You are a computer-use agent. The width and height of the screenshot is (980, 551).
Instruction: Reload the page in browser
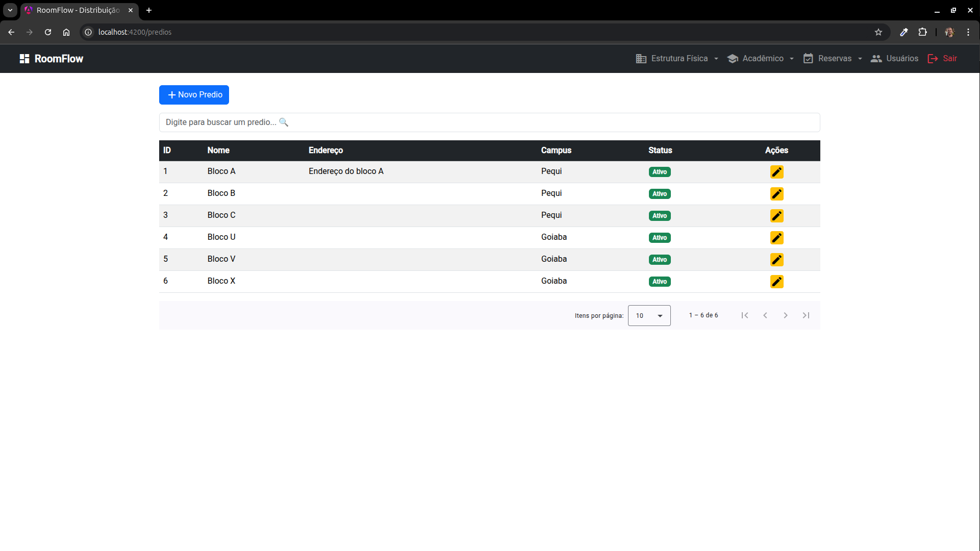point(48,32)
